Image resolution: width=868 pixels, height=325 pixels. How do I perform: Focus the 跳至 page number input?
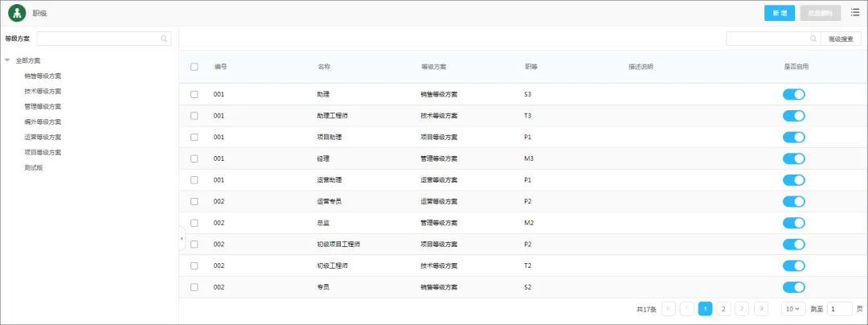coord(839,308)
